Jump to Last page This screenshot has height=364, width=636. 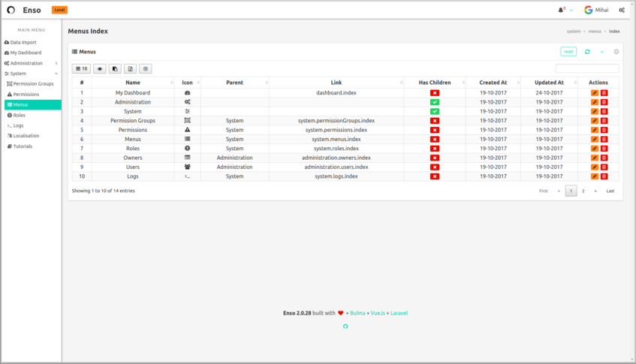[x=610, y=191]
